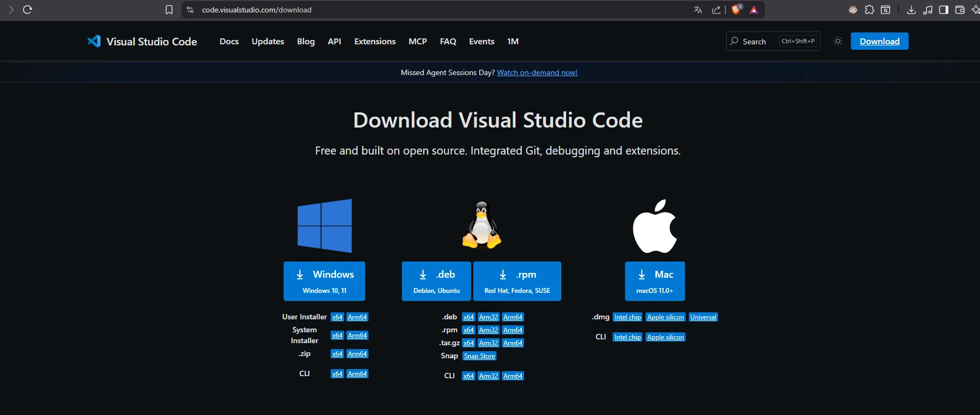
Task: Toggle the light/dark theme sun icon
Action: coord(837,41)
